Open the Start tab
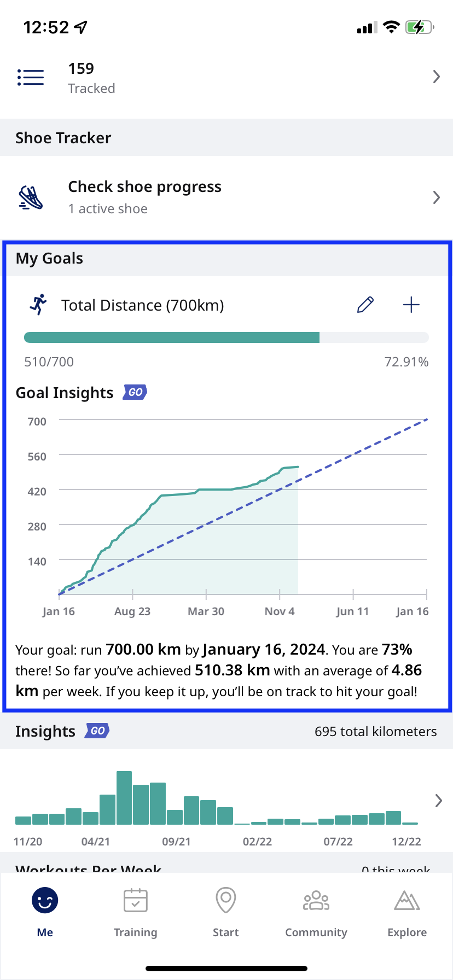This screenshot has height=980, width=453. pos(226,911)
